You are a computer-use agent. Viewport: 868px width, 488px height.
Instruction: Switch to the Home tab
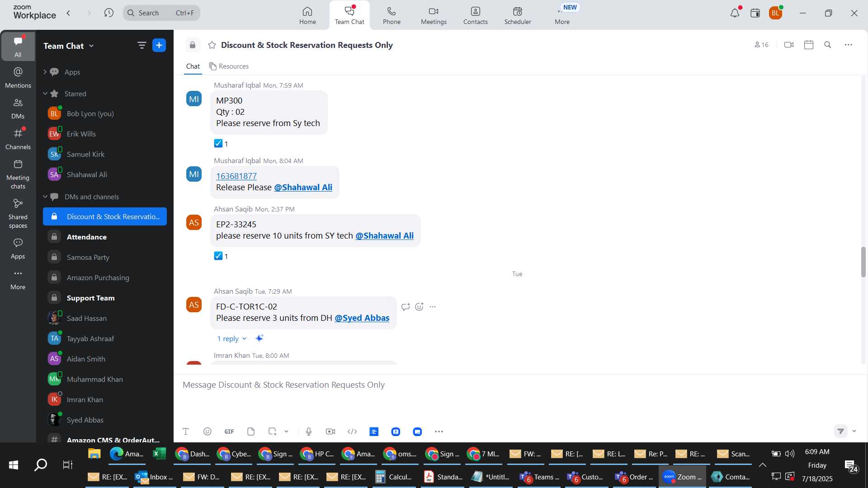click(x=307, y=15)
